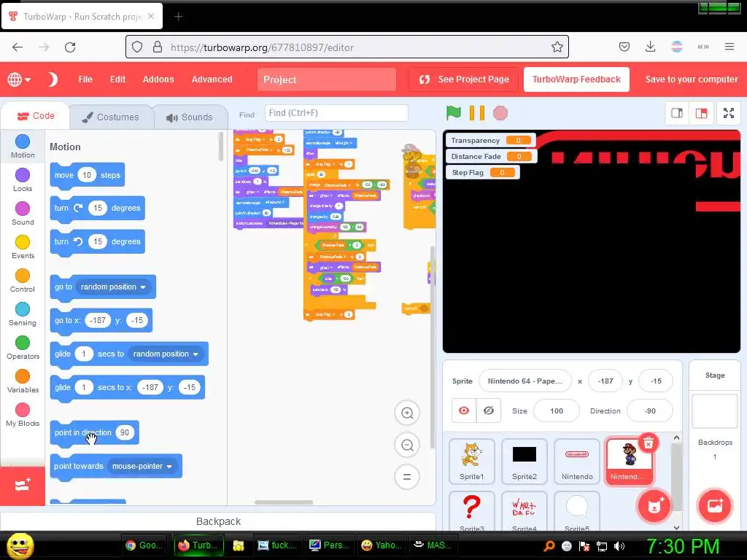Image resolution: width=747 pixels, height=560 pixels.
Task: Open TurboWarp Feedback
Action: click(576, 79)
